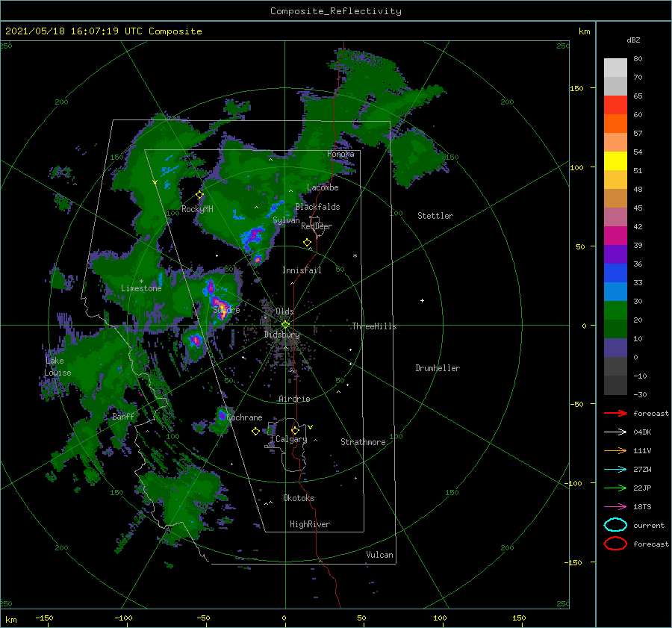Click the 80 dBZ light gray swatch
The width and height of the screenshot is (672, 628).
tap(615, 68)
